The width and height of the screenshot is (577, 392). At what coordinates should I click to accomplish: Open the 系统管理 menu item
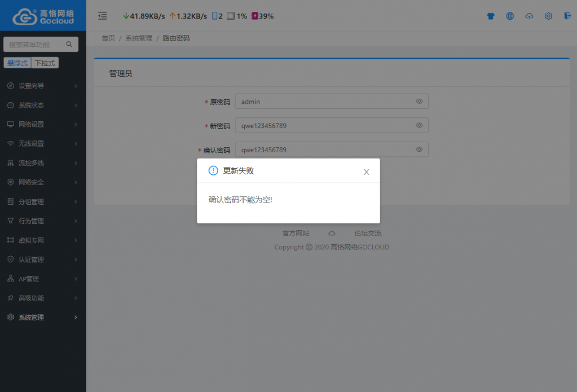coord(43,318)
